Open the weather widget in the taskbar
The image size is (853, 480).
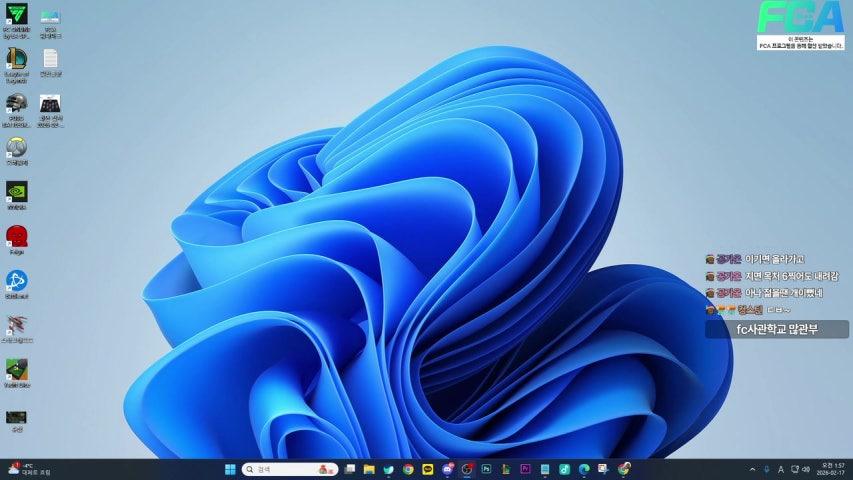coord(30,469)
